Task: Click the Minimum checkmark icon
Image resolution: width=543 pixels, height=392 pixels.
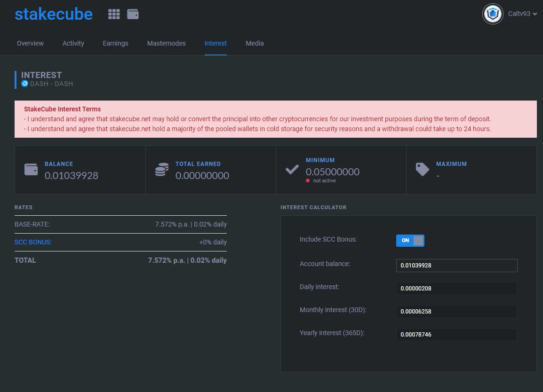Action: 292,170
